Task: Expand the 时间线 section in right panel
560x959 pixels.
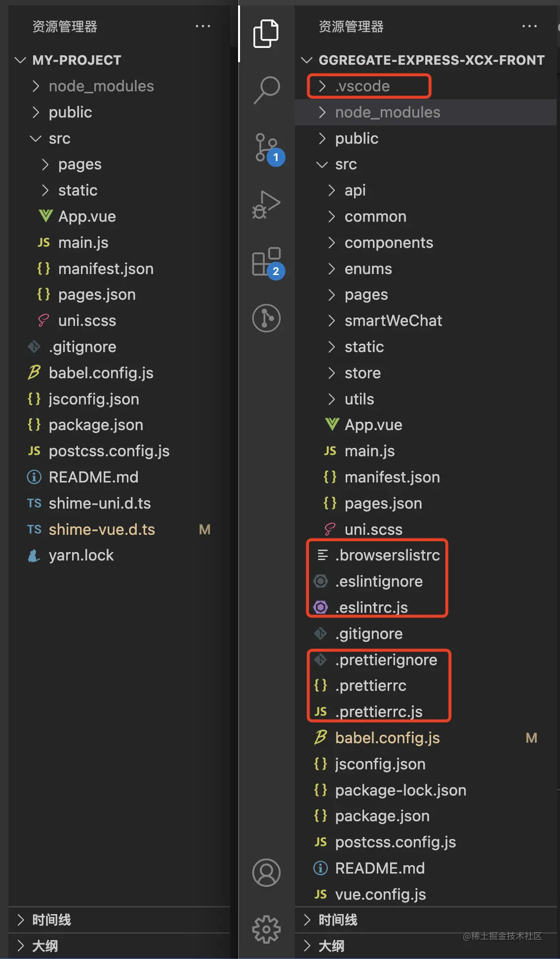Action: click(338, 920)
